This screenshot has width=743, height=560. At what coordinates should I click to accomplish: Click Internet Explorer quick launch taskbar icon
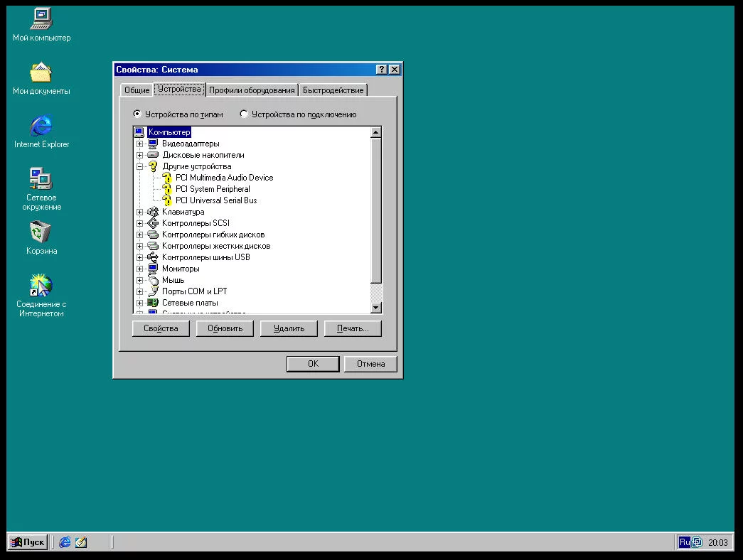click(x=65, y=542)
